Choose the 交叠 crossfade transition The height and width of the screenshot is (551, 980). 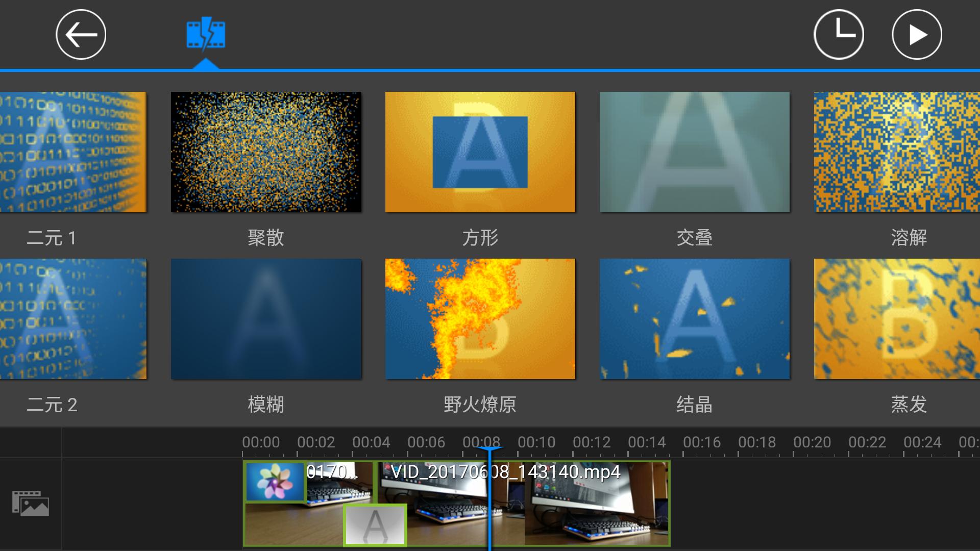coord(694,152)
